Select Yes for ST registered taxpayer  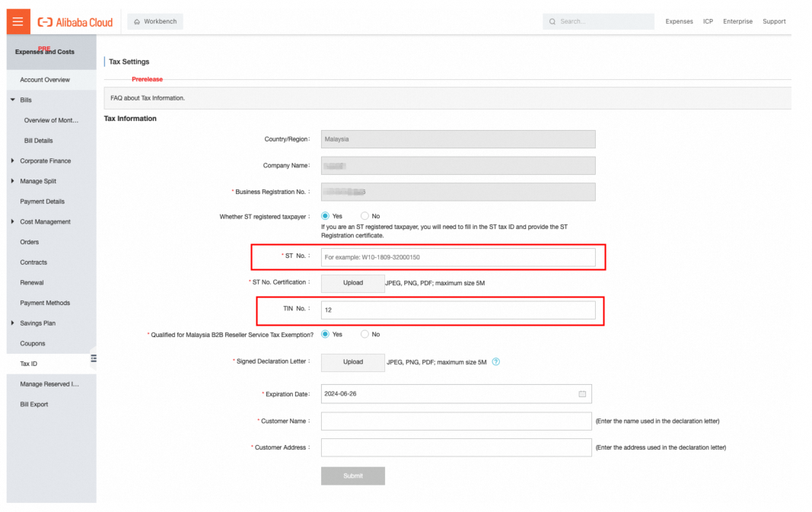(325, 216)
